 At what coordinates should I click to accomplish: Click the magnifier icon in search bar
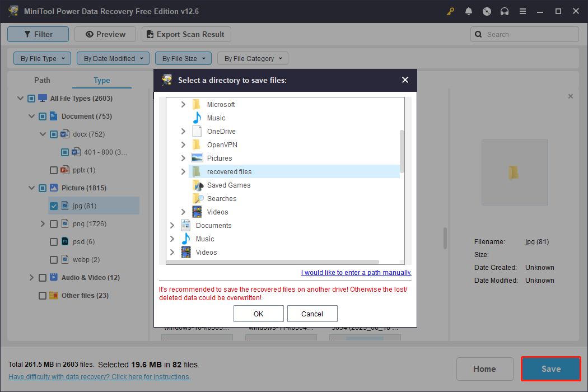pos(478,34)
